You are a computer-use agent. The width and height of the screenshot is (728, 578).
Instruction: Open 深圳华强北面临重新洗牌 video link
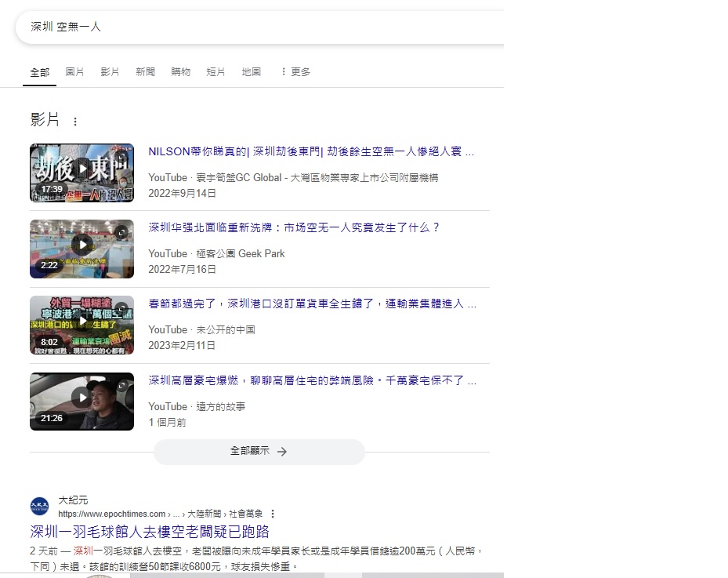pos(293,227)
